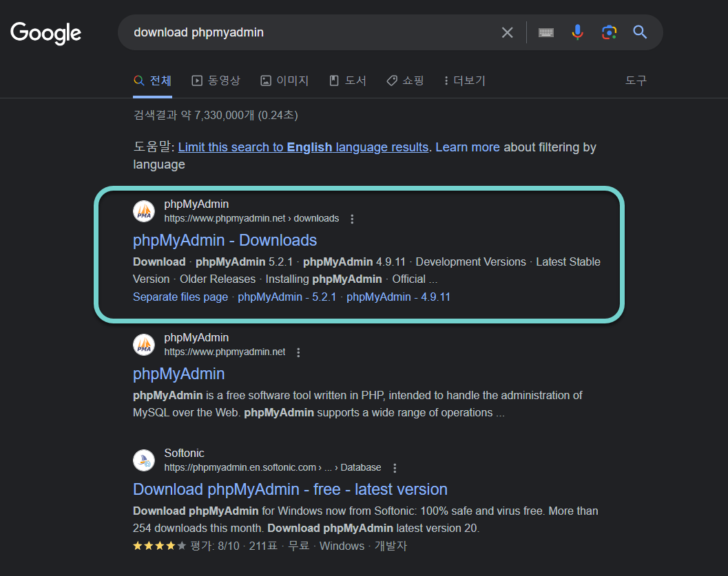This screenshot has width=728, height=576.
Task: Open the 'phpMyAdmin' homepage result title
Action: 179,374
